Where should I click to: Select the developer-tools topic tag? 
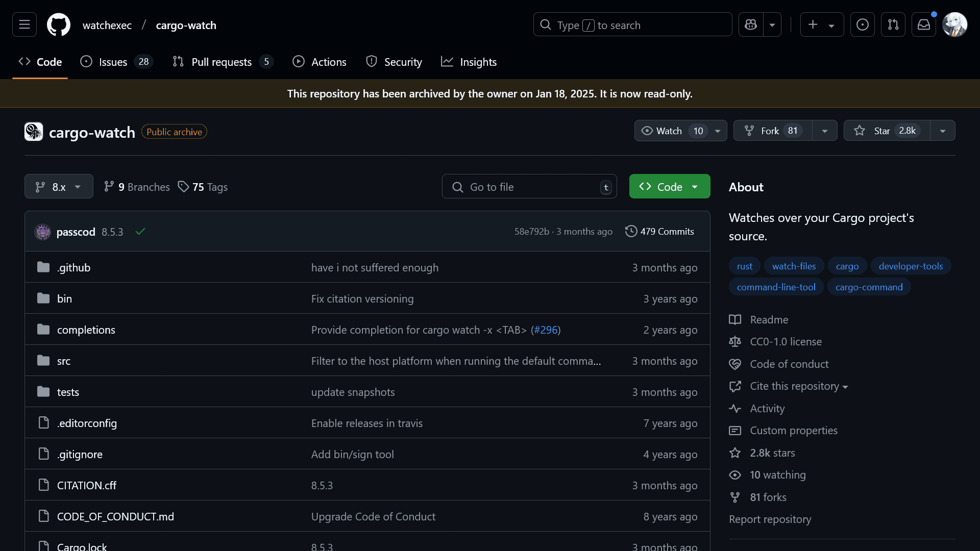(911, 266)
